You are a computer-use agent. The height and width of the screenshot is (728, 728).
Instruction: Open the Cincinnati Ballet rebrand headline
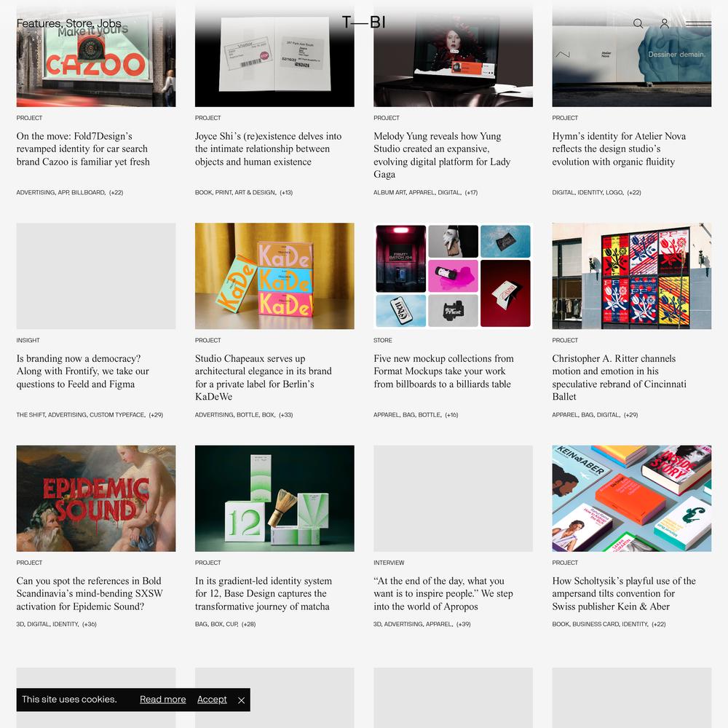[619, 377]
